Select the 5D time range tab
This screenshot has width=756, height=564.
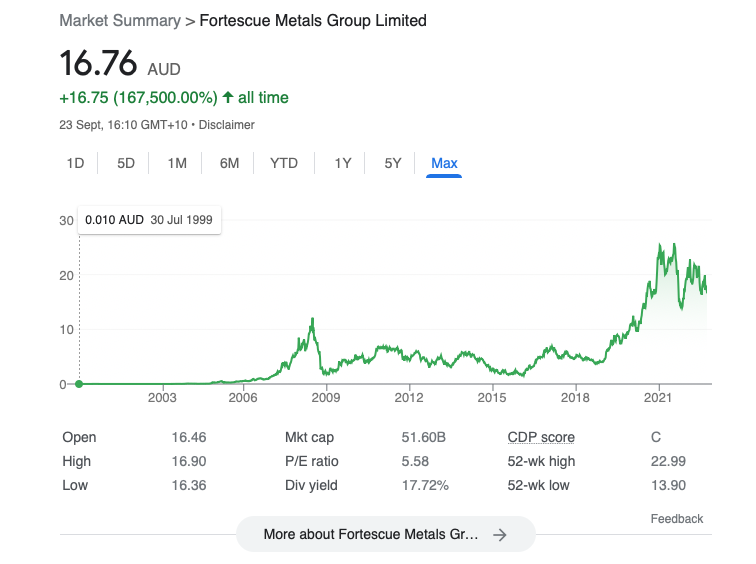pos(126,163)
